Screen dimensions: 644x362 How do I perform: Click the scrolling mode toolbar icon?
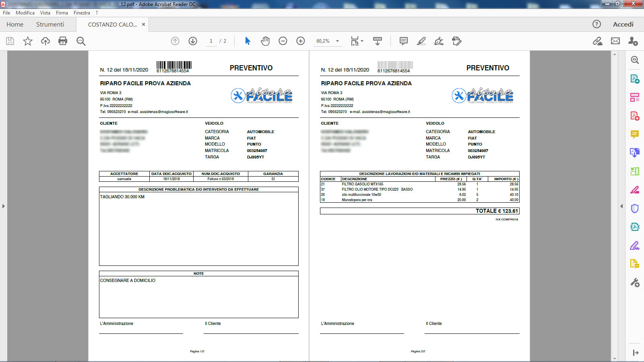click(378, 41)
